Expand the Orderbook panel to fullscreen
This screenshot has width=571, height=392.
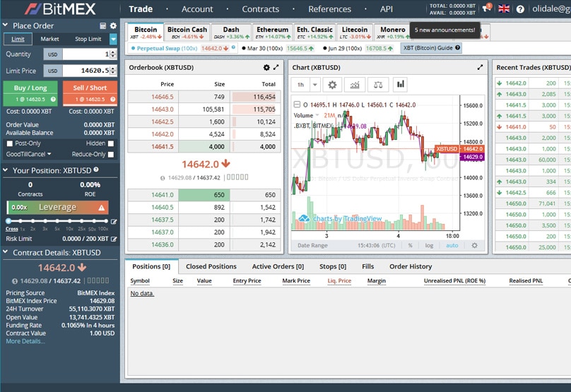276,68
